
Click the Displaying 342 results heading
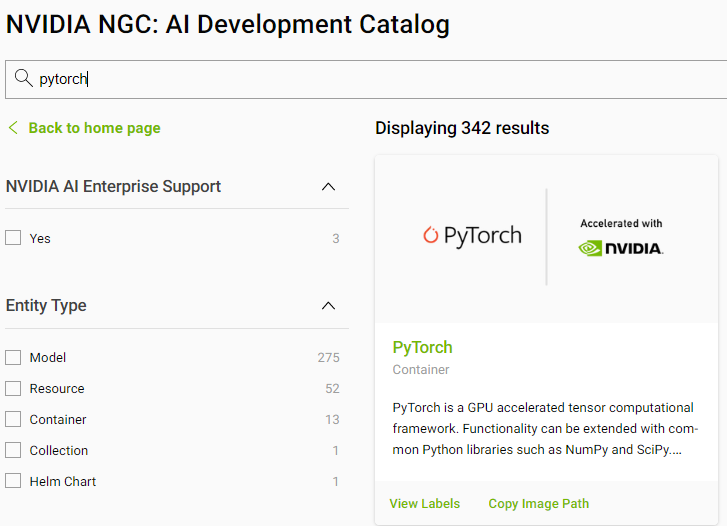pyautogui.click(x=462, y=128)
